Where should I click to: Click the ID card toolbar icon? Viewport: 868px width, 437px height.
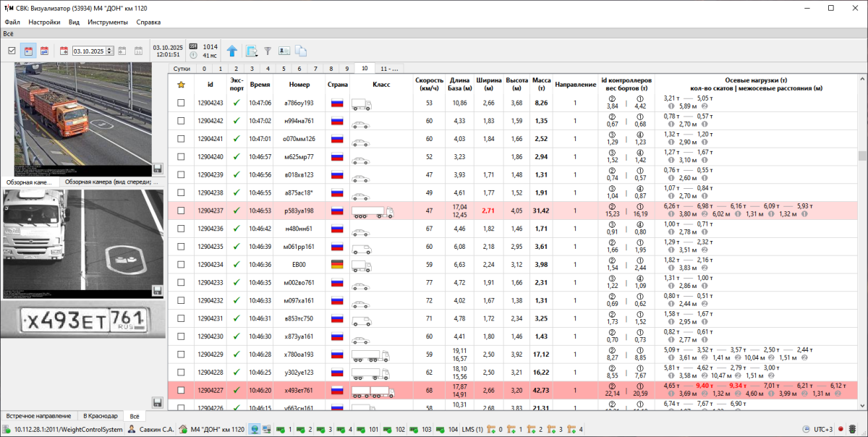[284, 51]
